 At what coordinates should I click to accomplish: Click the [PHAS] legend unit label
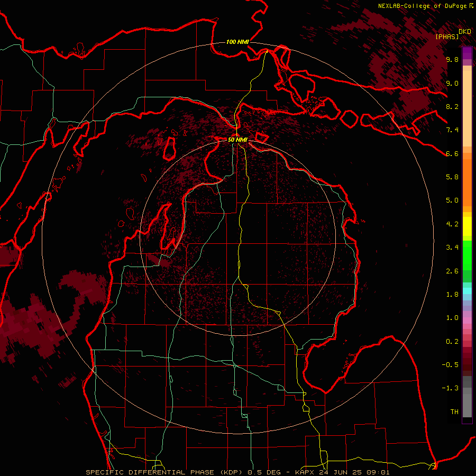447,36
